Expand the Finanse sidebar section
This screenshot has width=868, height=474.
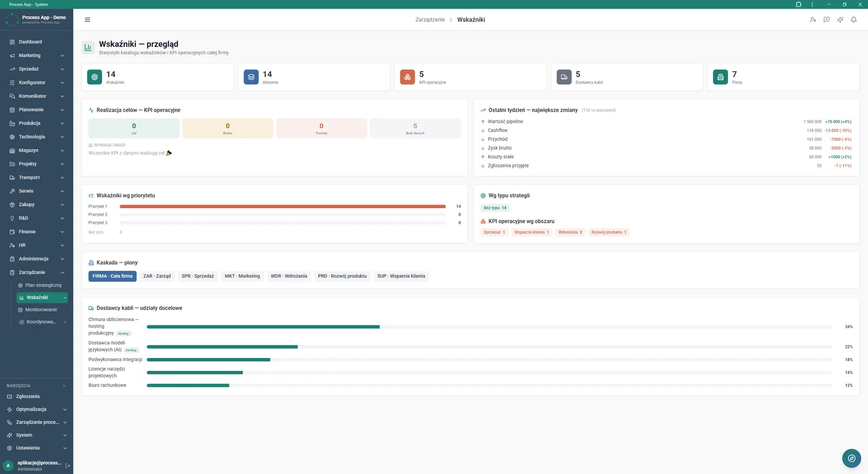(x=36, y=232)
